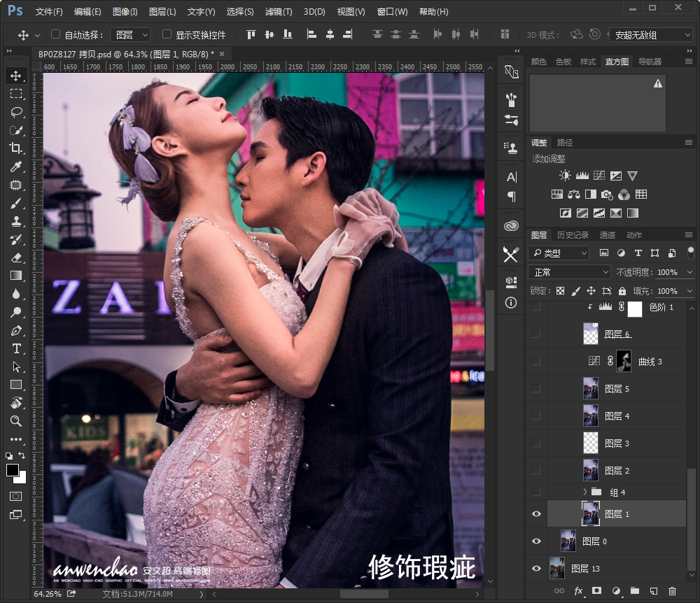Align top edges in options bar
700x603 pixels.
(251, 34)
